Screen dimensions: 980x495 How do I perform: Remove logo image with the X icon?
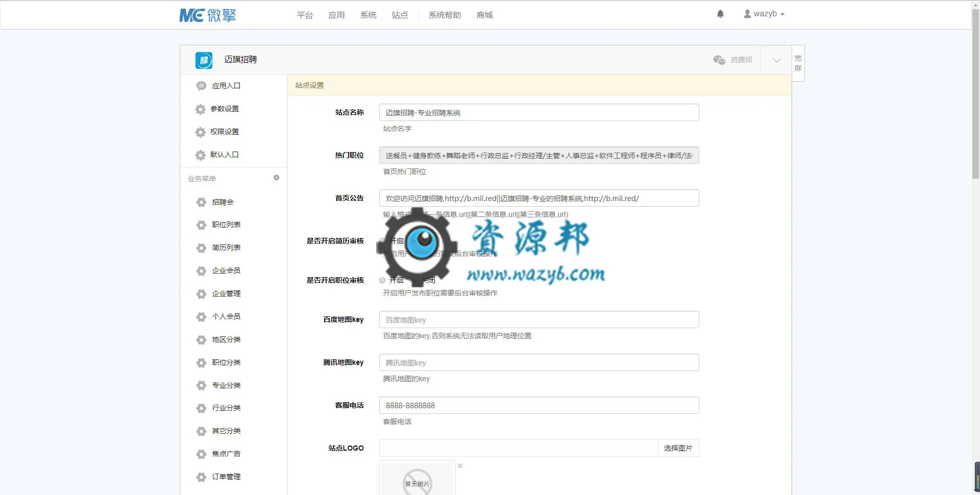460,465
